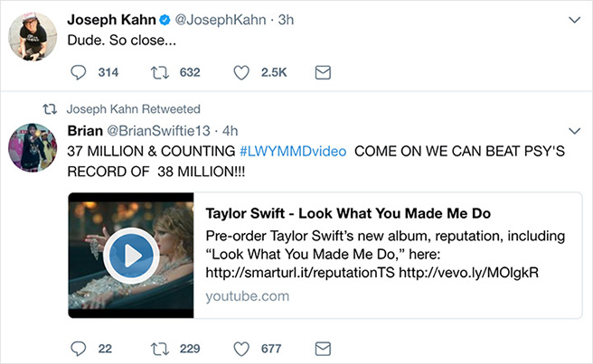This screenshot has width=593, height=364.
Task: Share Brian's tweet via envelope icon
Action: point(323,348)
